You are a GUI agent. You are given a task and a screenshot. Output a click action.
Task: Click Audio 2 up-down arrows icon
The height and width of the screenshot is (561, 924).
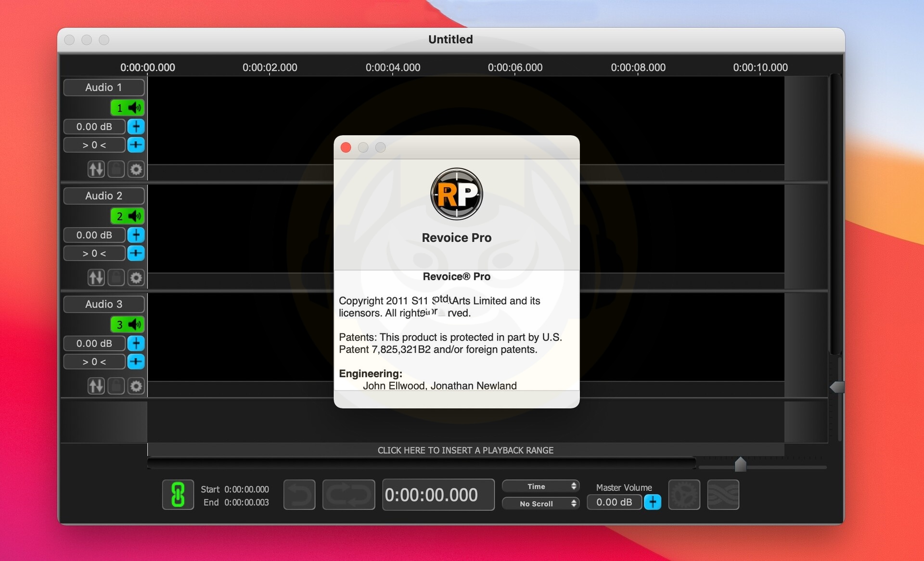point(96,278)
